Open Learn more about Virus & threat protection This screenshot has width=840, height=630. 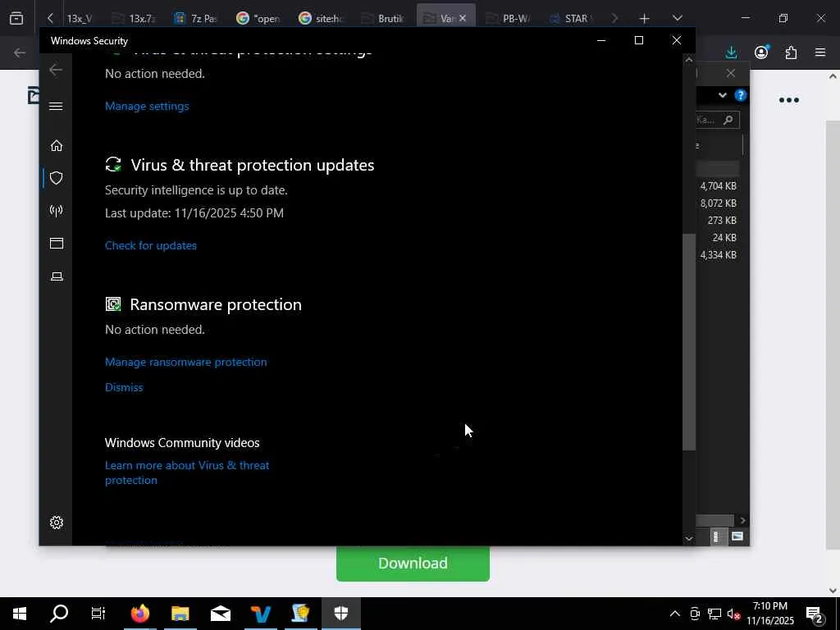[x=187, y=472]
